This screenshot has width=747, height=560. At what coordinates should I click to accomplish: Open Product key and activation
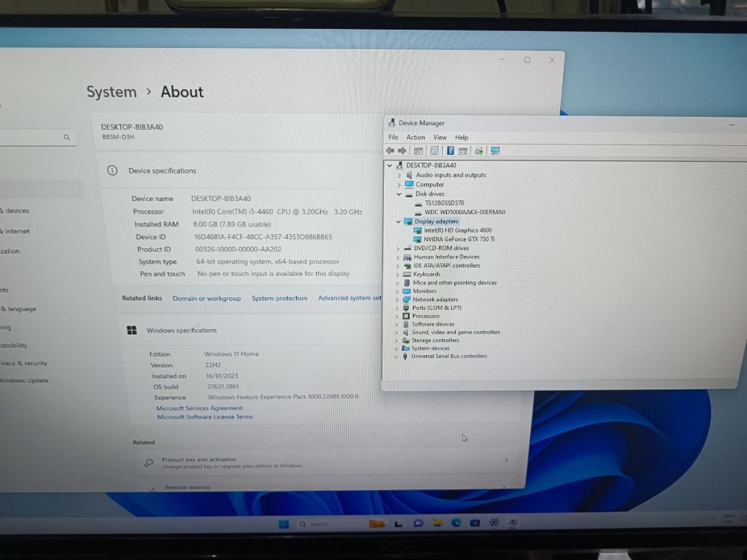pyautogui.click(x=329, y=462)
